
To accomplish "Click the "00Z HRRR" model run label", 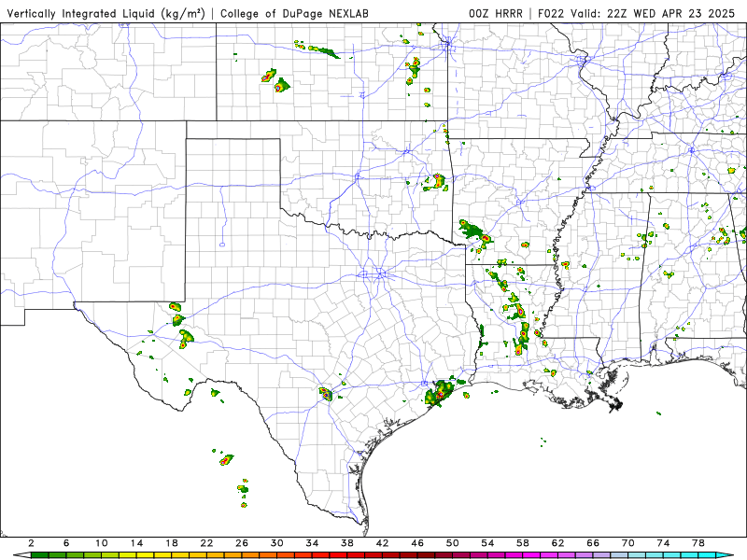I will tap(496, 13).
